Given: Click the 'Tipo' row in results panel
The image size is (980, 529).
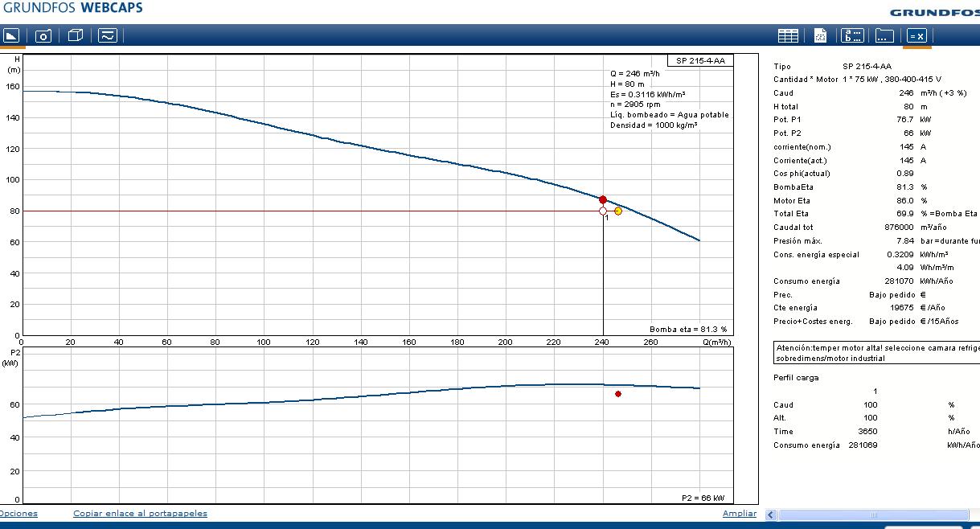Looking at the screenshot, I should 834,67.
